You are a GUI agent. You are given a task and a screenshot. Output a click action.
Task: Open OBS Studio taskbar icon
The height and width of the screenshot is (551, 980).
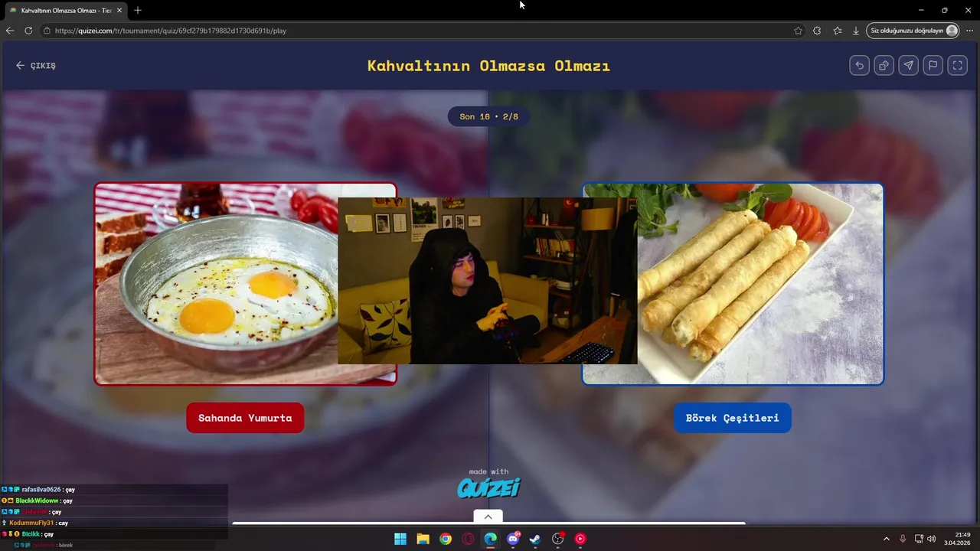click(558, 539)
